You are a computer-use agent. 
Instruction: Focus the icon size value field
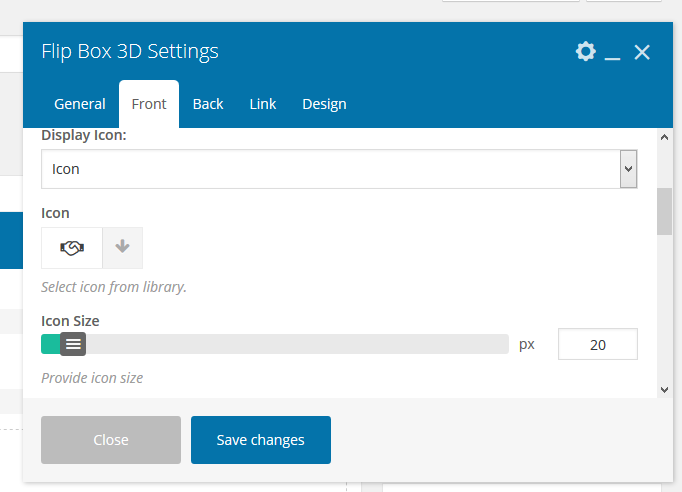coord(598,344)
